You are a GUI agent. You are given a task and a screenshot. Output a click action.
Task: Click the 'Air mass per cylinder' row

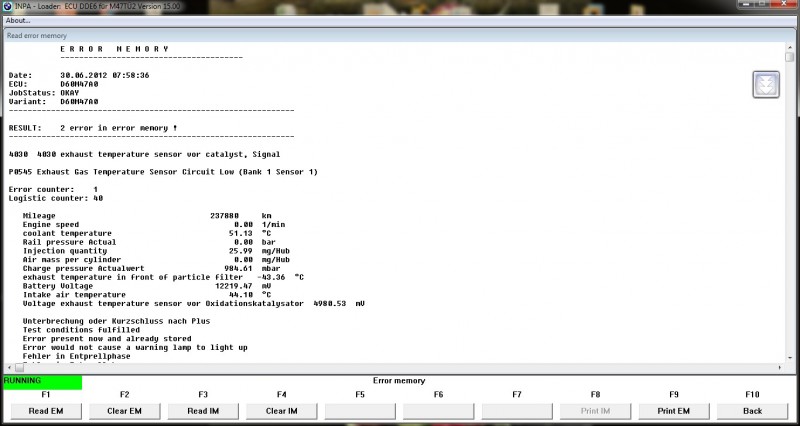[x=156, y=260]
